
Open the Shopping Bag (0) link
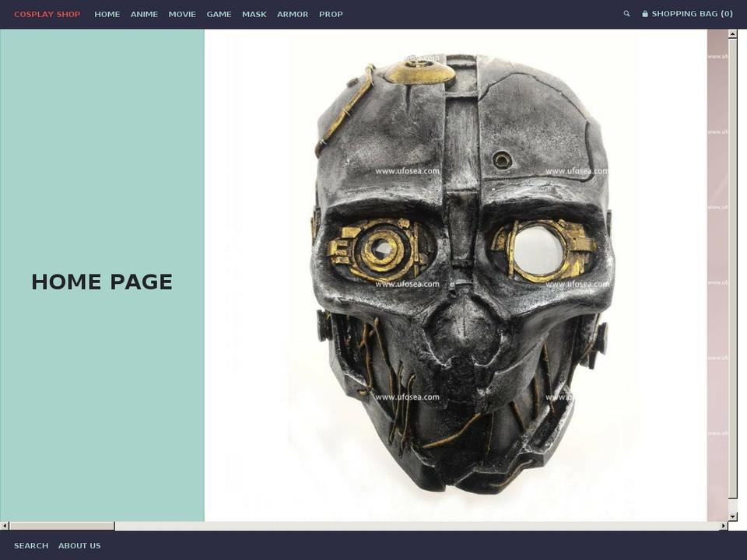(x=687, y=14)
